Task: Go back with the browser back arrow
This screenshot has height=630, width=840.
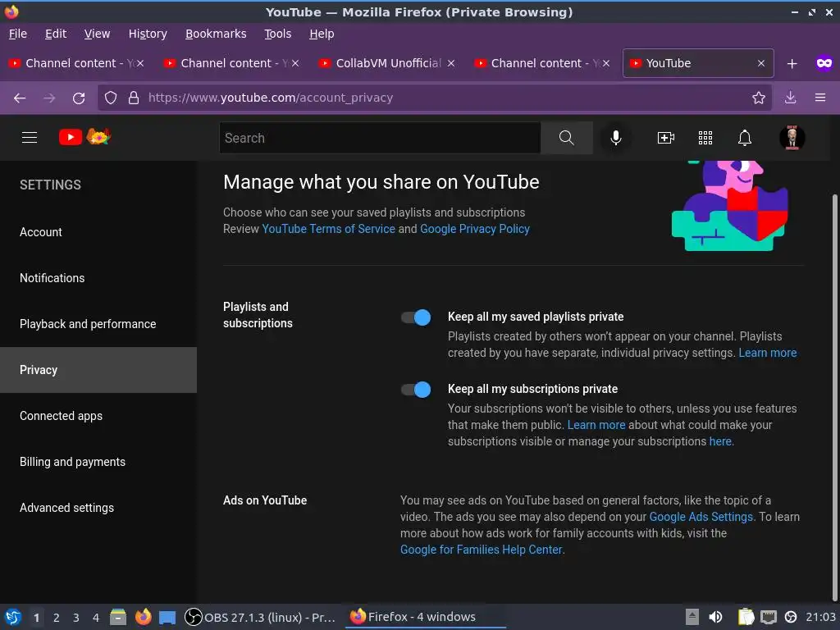Action: tap(20, 98)
